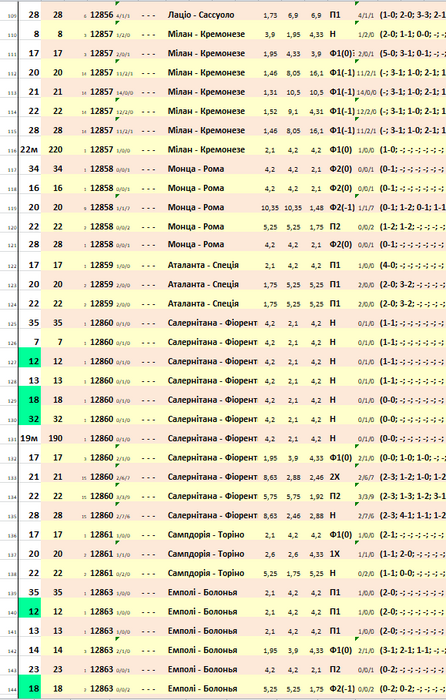Select row header 144

(12, 690)
